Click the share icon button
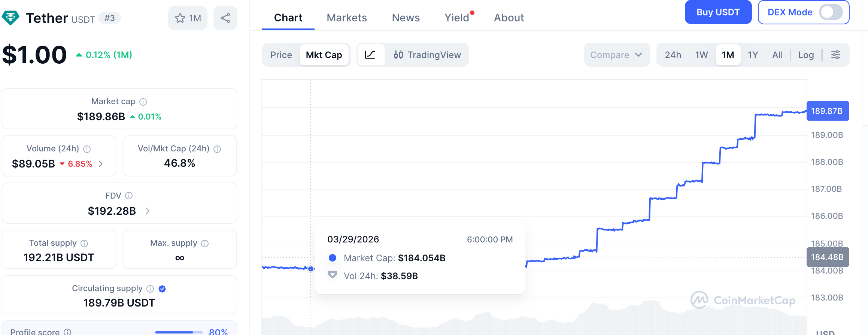The width and height of the screenshot is (868, 335). click(225, 18)
